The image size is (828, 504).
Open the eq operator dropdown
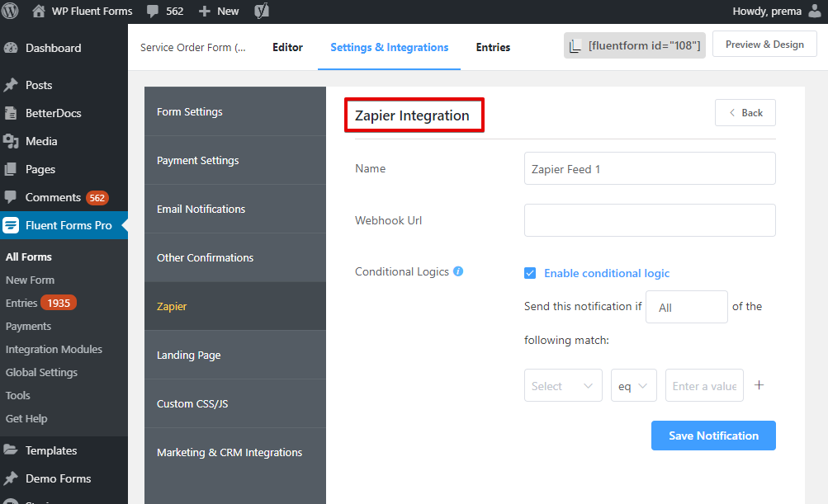[634, 385]
